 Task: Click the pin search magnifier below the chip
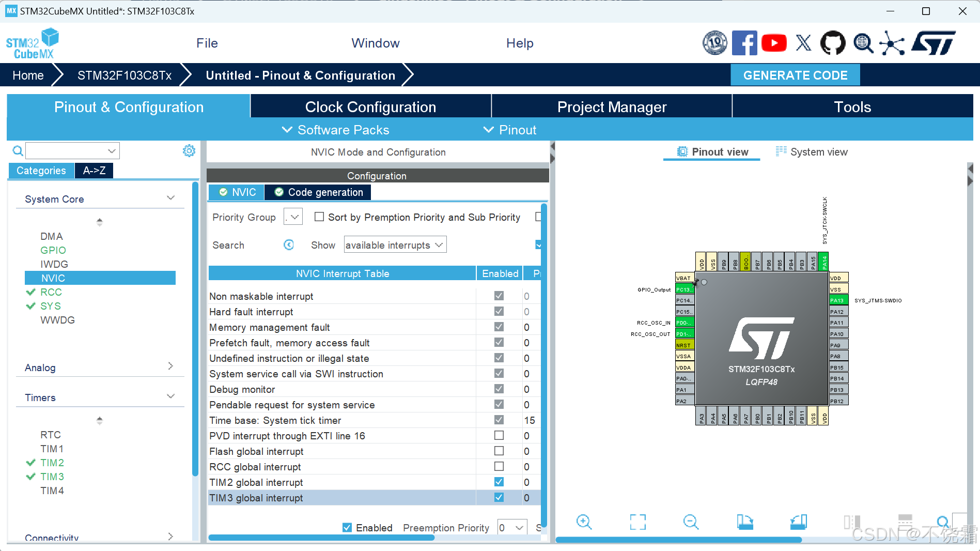coord(943,522)
